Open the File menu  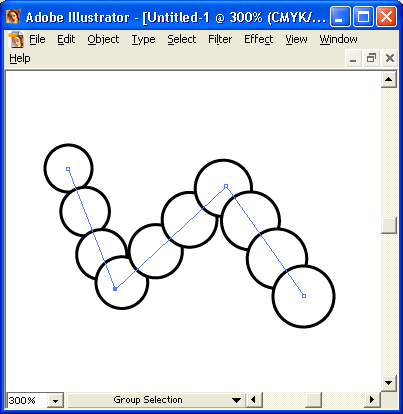click(x=37, y=39)
